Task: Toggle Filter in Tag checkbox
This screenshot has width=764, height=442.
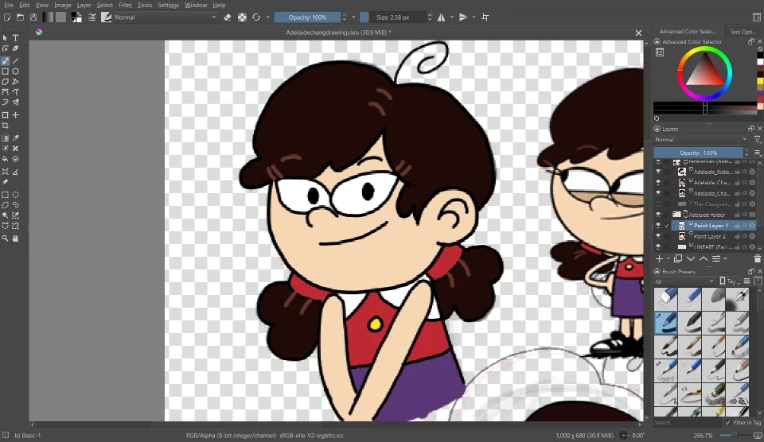Action: (x=728, y=423)
